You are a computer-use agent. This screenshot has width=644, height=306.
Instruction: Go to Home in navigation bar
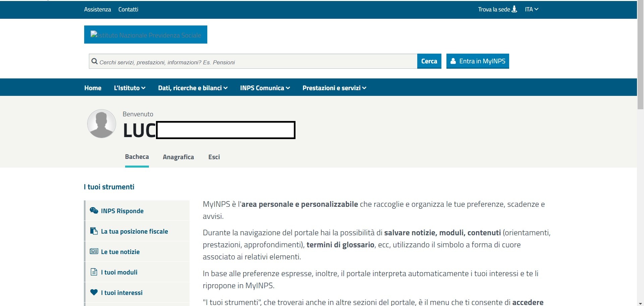[x=93, y=88]
